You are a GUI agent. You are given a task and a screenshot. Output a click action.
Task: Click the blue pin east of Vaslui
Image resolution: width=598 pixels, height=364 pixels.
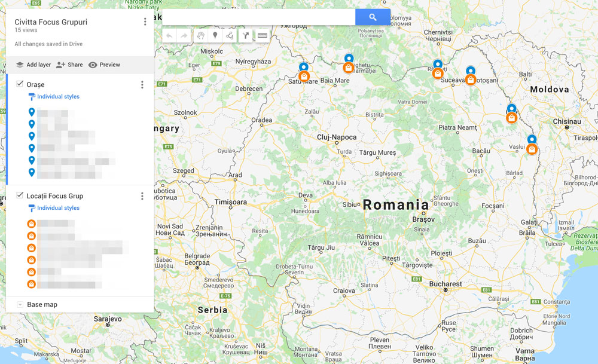pos(532,139)
